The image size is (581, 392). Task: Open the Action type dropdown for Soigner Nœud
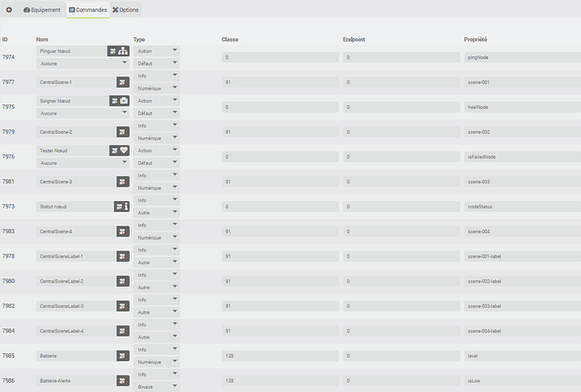(x=157, y=101)
